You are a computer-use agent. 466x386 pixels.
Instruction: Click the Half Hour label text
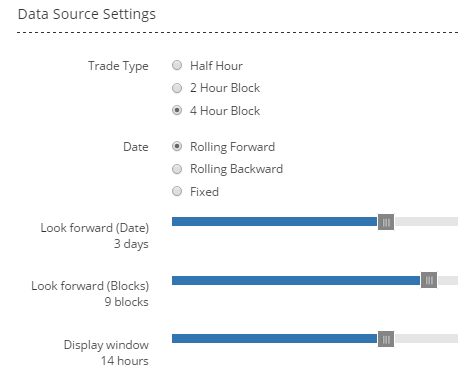[216, 66]
